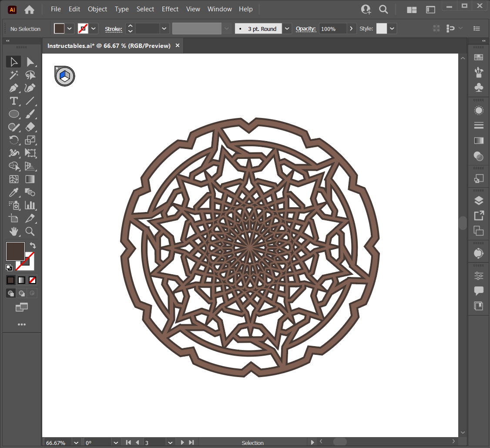
Task: Open the Layers panel icon
Action: tap(479, 200)
